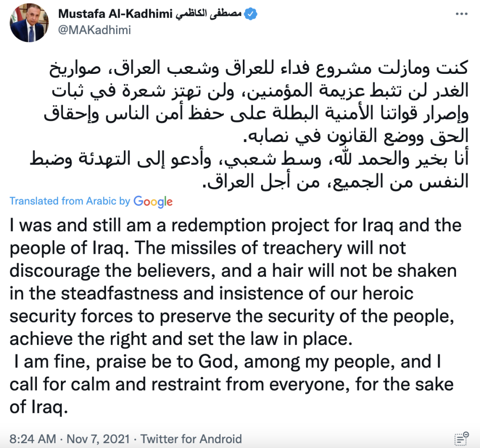Viewport: 480px width, 448px height.
Task: Click the Iraqi flag inside the avatar photo
Action: 14,17
